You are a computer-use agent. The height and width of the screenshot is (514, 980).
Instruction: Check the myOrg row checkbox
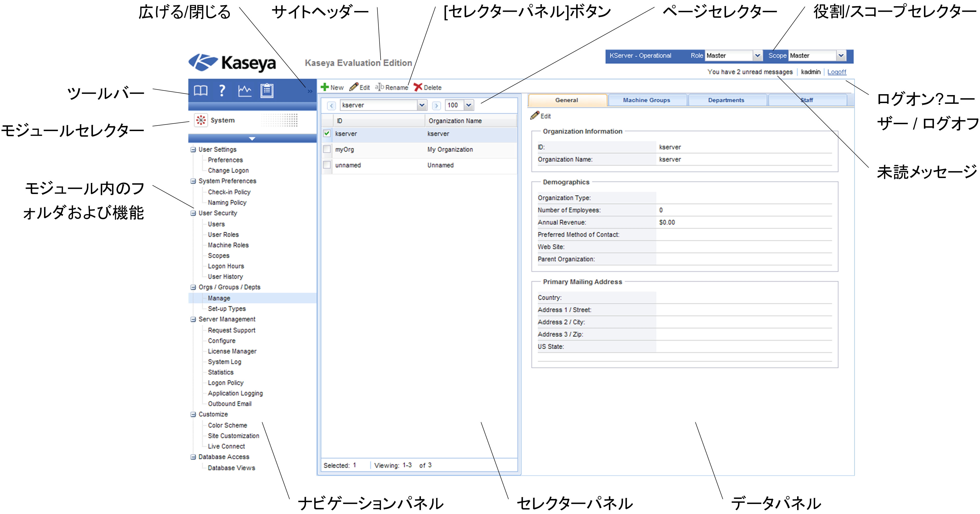tap(327, 149)
